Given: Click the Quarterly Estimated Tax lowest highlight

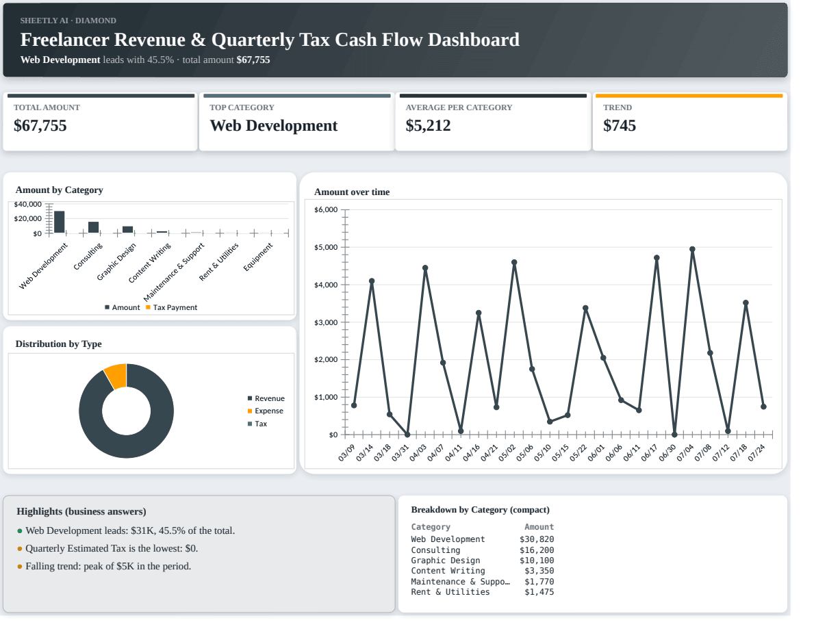Looking at the screenshot, I should point(107,548).
